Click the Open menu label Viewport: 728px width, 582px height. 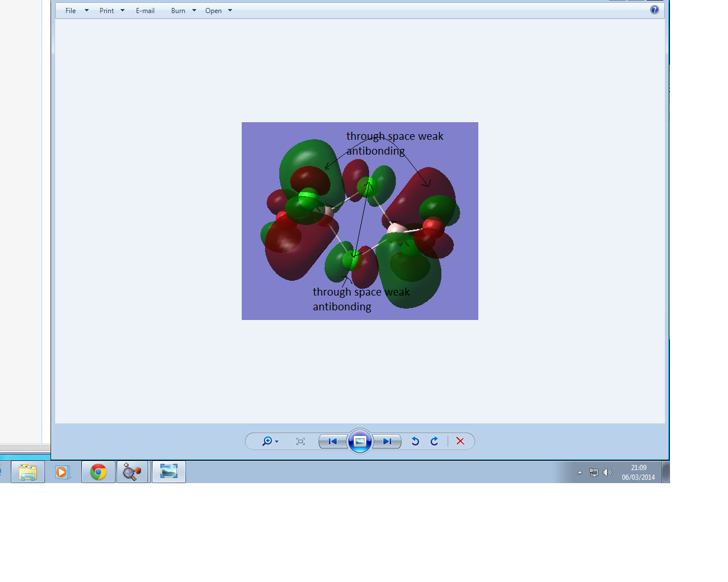(x=213, y=11)
